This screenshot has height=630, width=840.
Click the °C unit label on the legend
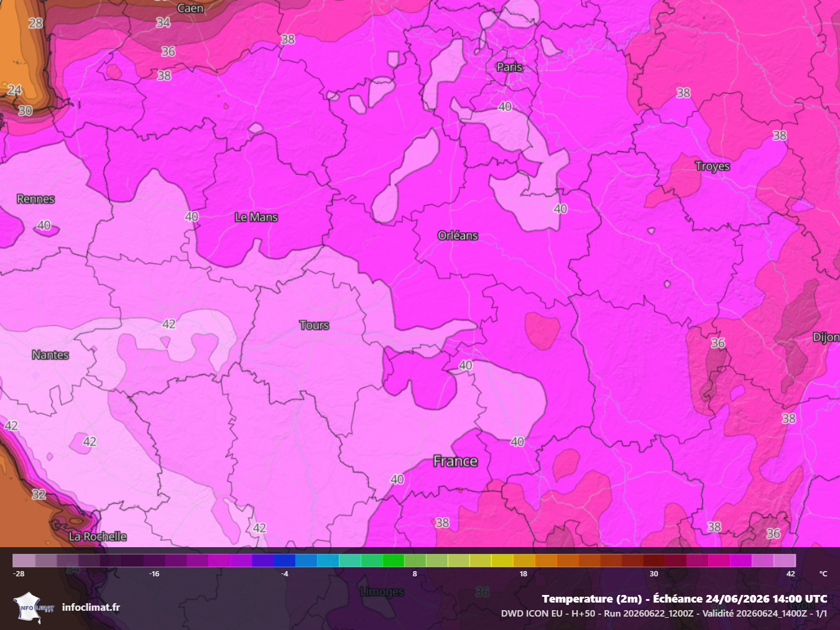pyautogui.click(x=823, y=574)
